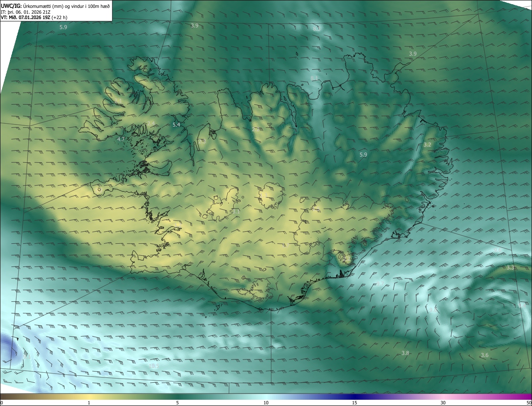Click the '15' tick on the color scale
The height and width of the screenshot is (406, 532).
[x=355, y=403]
